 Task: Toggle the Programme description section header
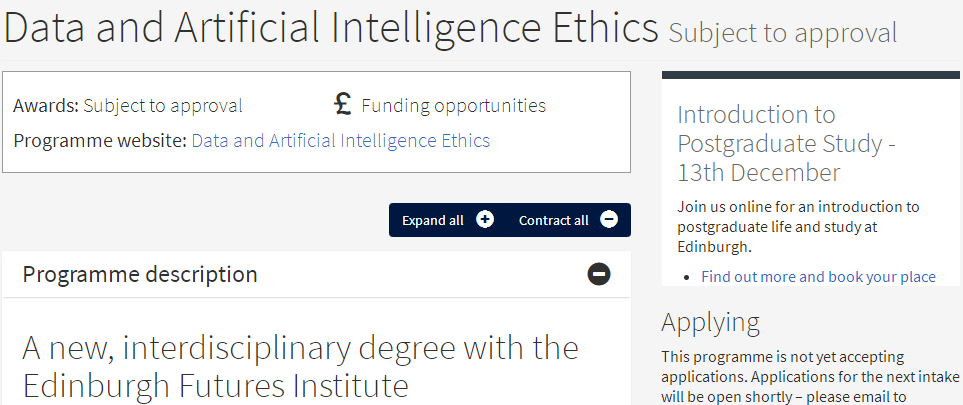tap(140, 274)
